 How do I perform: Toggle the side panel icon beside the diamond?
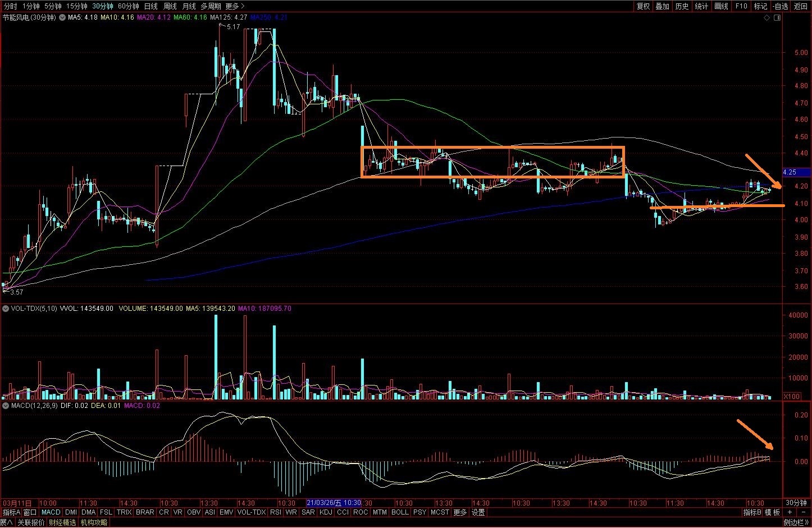777,18
